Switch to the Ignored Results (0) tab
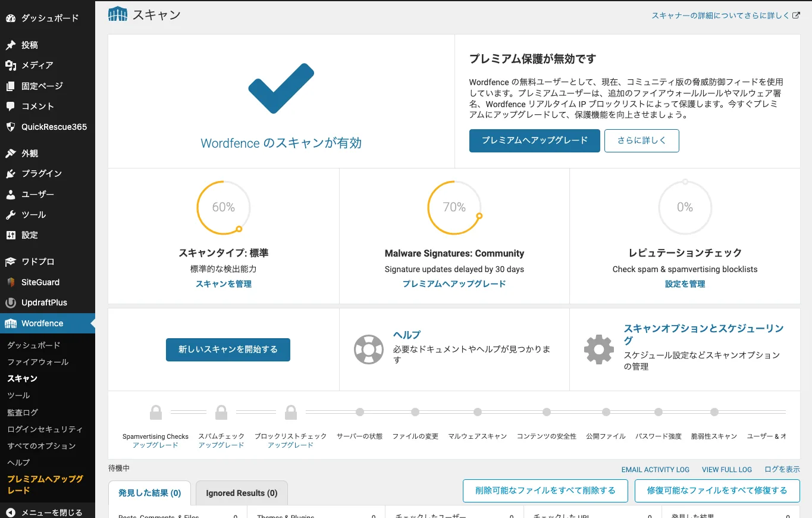 [242, 493]
